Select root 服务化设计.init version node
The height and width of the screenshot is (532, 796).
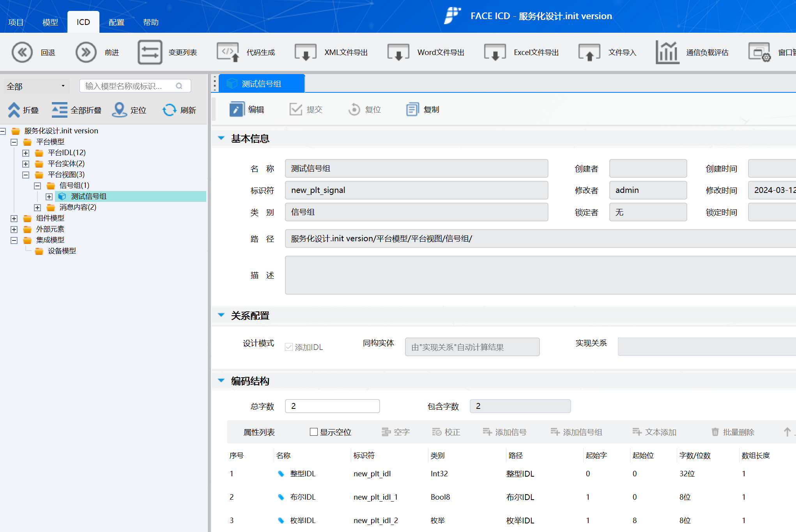[61, 131]
